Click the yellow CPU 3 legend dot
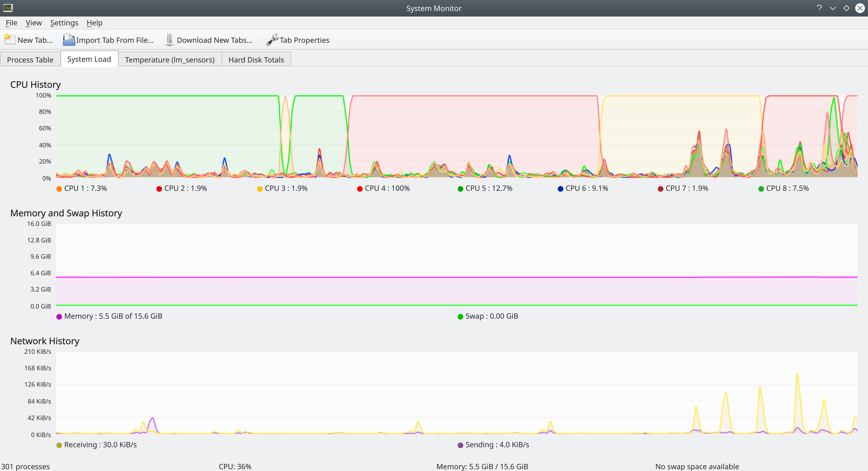 (260, 189)
